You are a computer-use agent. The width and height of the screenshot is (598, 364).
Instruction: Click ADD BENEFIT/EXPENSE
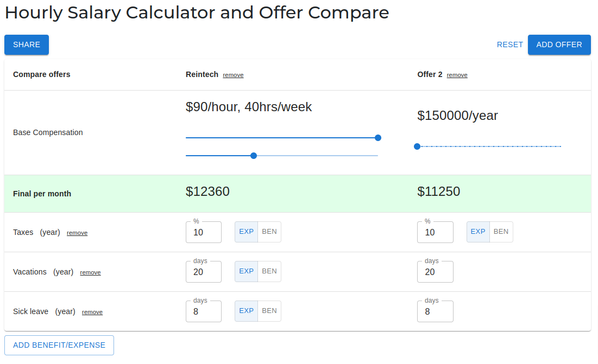click(x=59, y=345)
